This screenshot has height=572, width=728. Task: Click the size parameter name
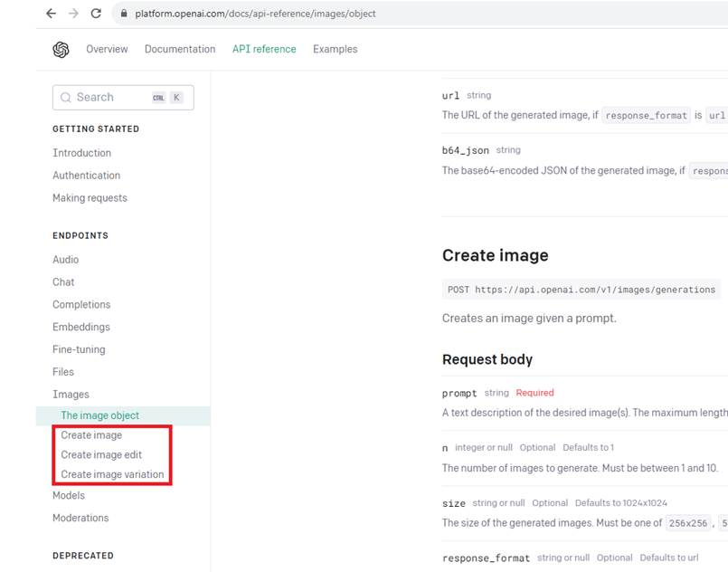454,504
